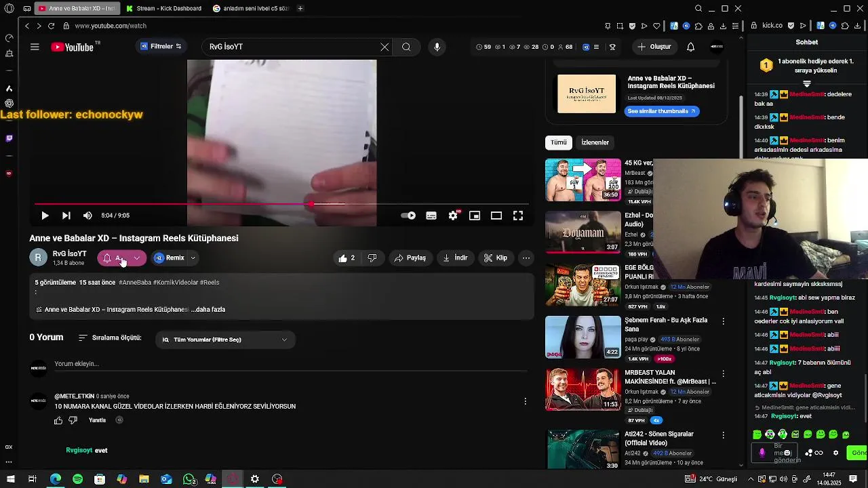Open more actions ellipsis beside Klip
This screenshot has width=868, height=488.
click(526, 258)
